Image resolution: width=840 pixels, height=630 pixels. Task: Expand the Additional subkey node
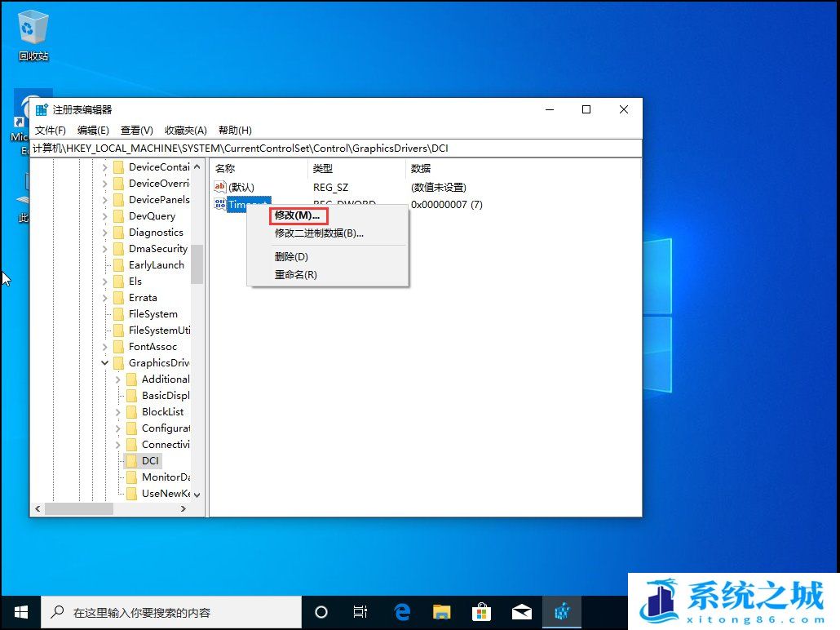[x=118, y=379]
